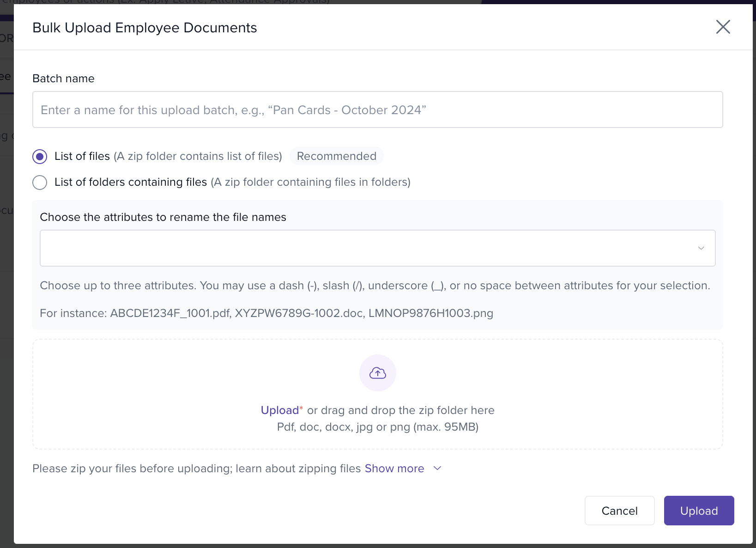Viewport: 756px width, 548px height.
Task: Click the cloud upload icon
Action: click(x=377, y=373)
